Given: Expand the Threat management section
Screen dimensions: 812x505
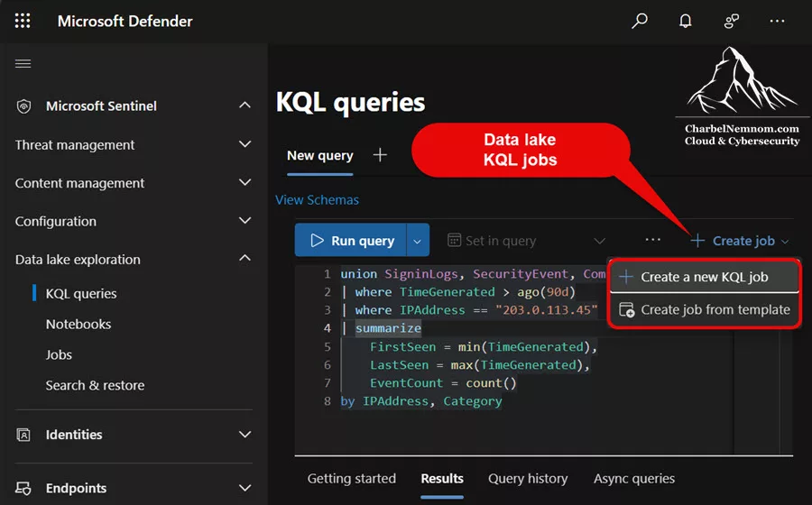Looking at the screenshot, I should [245, 144].
